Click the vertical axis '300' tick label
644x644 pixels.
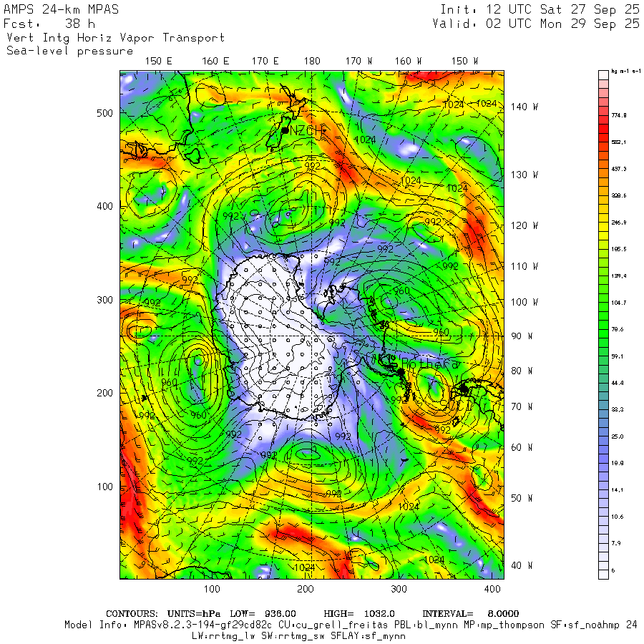tap(104, 300)
